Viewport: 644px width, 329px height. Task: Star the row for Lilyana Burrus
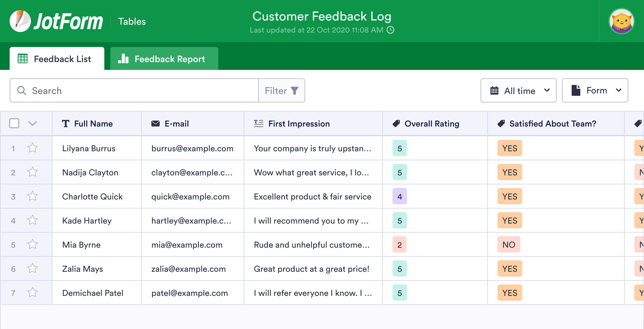click(x=33, y=148)
